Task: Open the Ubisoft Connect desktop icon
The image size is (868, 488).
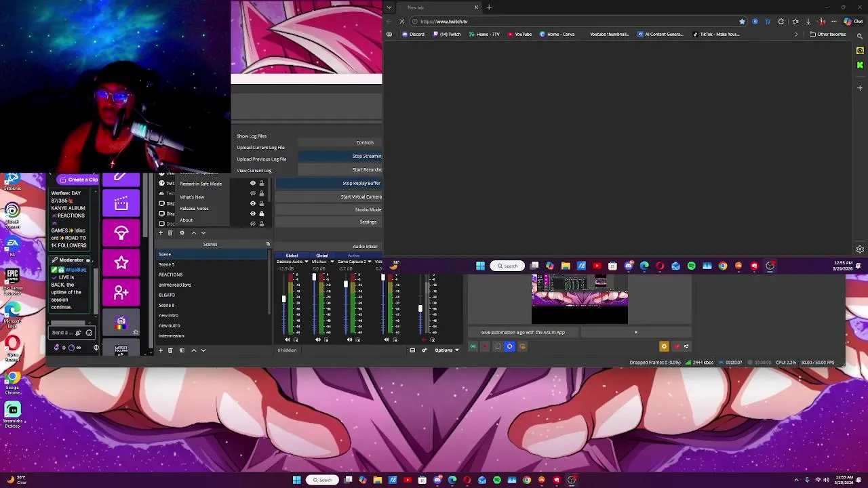Action: [12, 213]
